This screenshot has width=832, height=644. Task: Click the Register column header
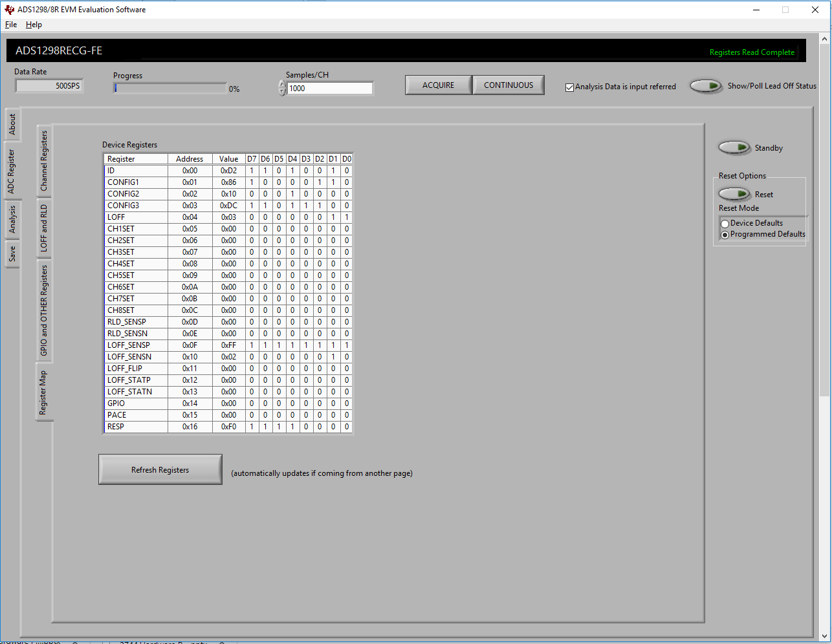[x=136, y=159]
